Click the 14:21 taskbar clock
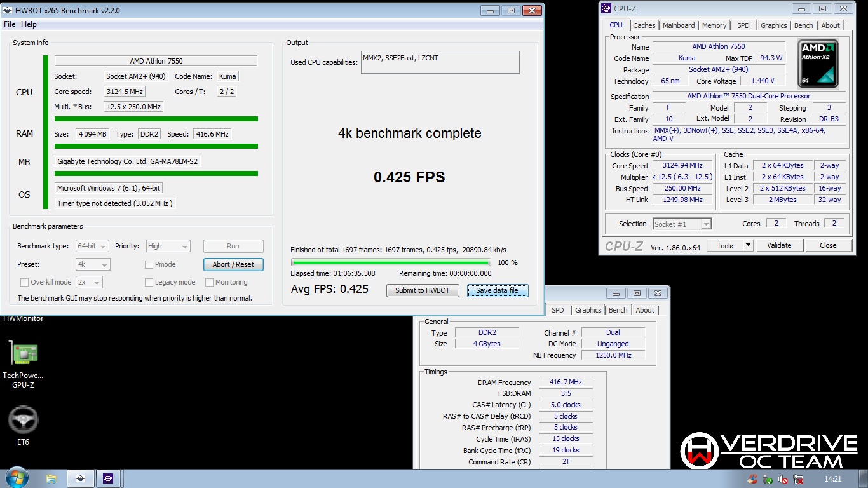 point(832,479)
